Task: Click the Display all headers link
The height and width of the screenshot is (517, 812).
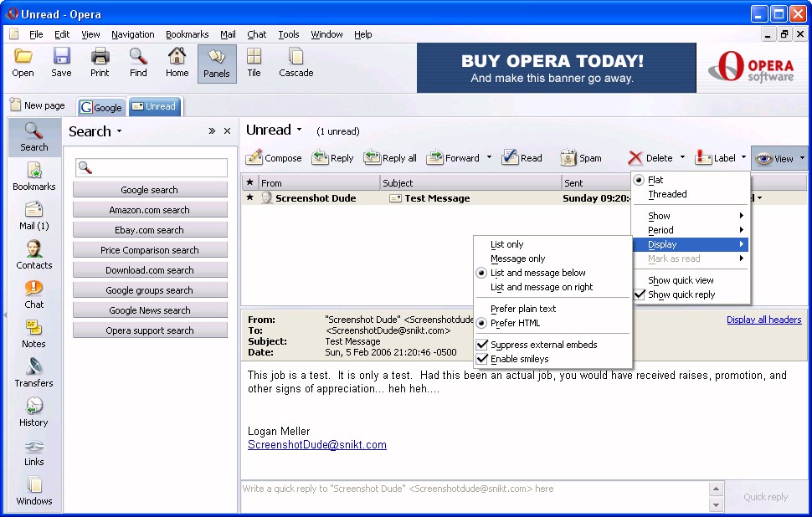Action: (x=763, y=320)
